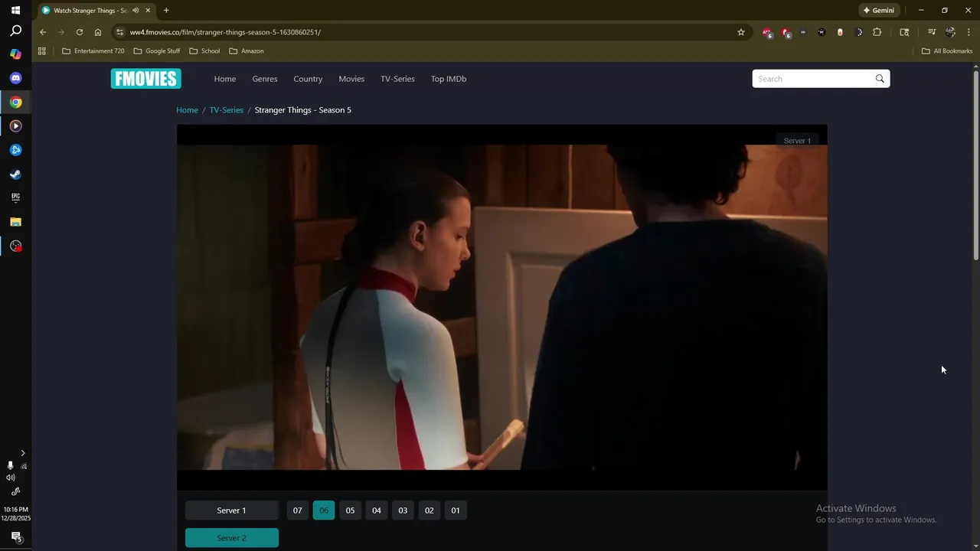This screenshot has height=551, width=980.
Task: Open the Chrome extensions puzzle menu
Action: (x=877, y=32)
